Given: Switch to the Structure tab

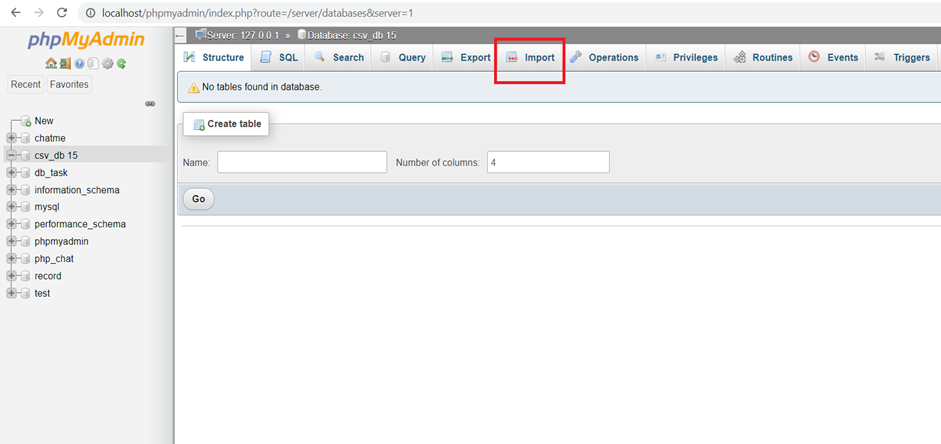Looking at the screenshot, I should 214,58.
